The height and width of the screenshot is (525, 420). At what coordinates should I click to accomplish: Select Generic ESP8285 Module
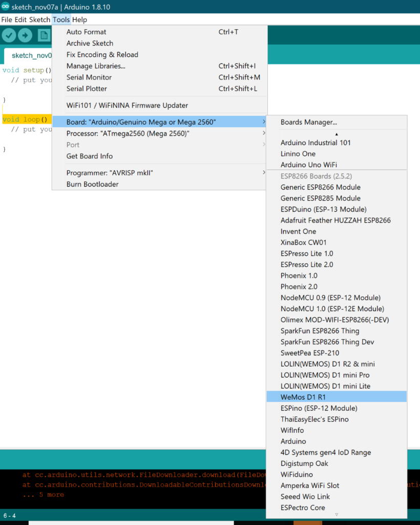(x=337, y=198)
